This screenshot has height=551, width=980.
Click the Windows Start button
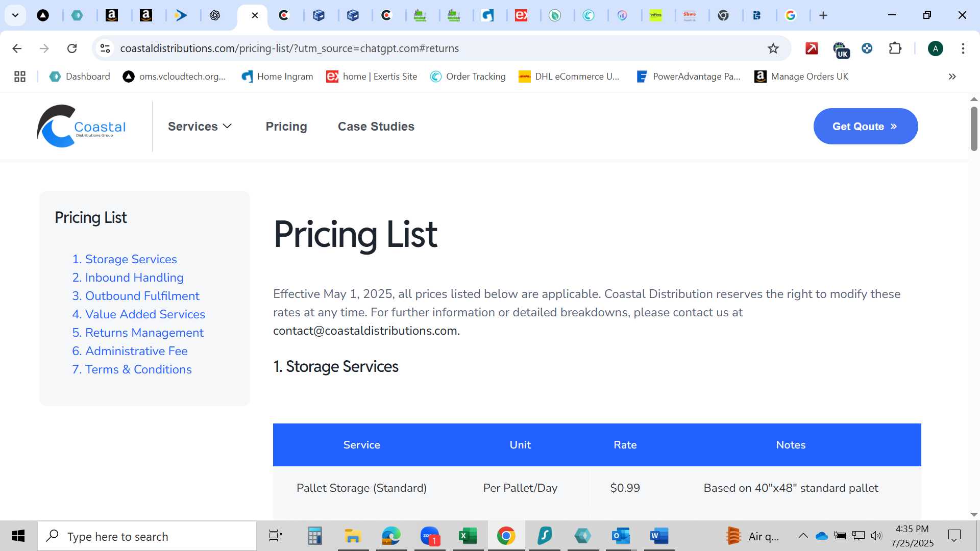[18, 536]
